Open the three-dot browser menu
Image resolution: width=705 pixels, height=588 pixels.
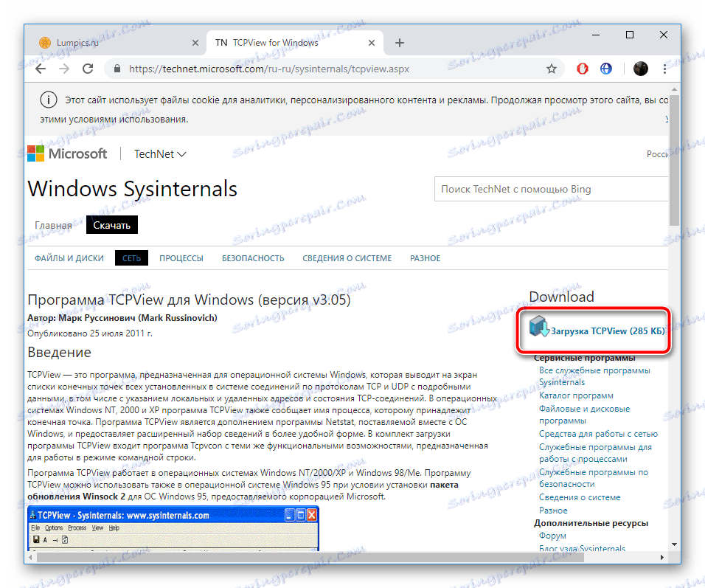click(664, 69)
